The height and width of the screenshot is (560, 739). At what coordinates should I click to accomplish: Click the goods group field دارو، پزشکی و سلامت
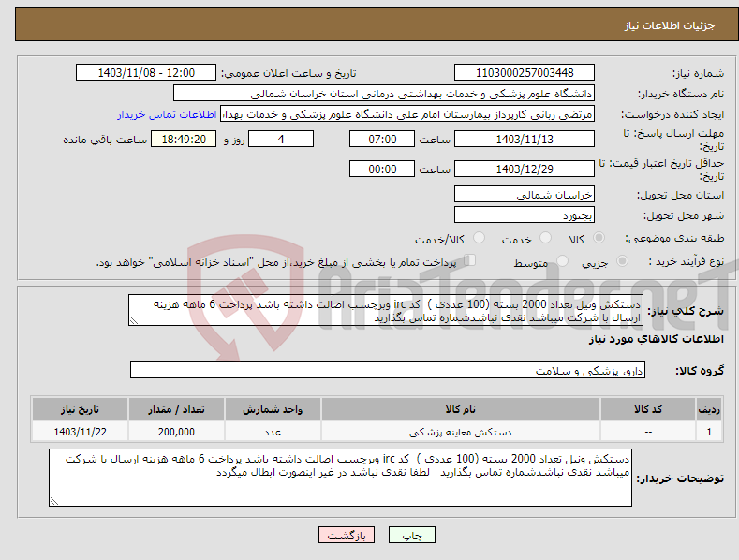(388, 371)
